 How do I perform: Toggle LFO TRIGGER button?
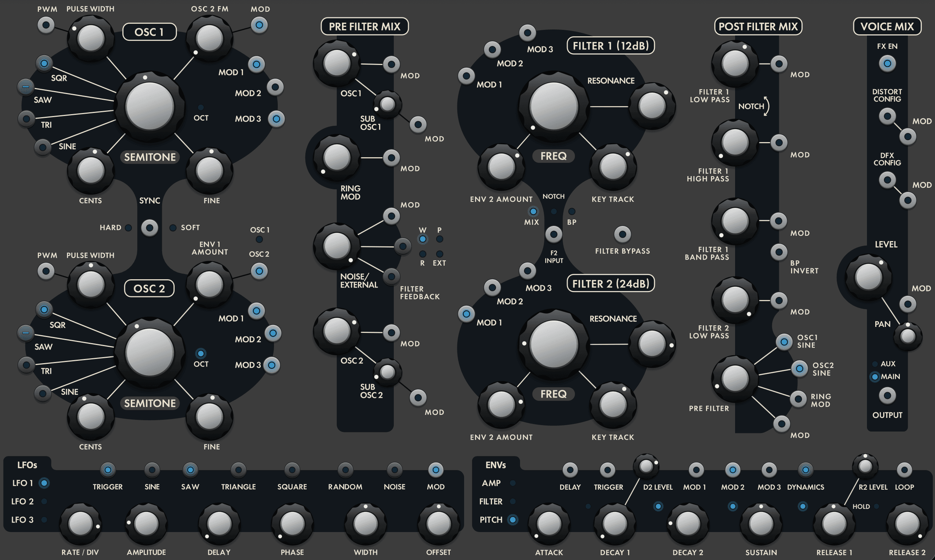108,470
